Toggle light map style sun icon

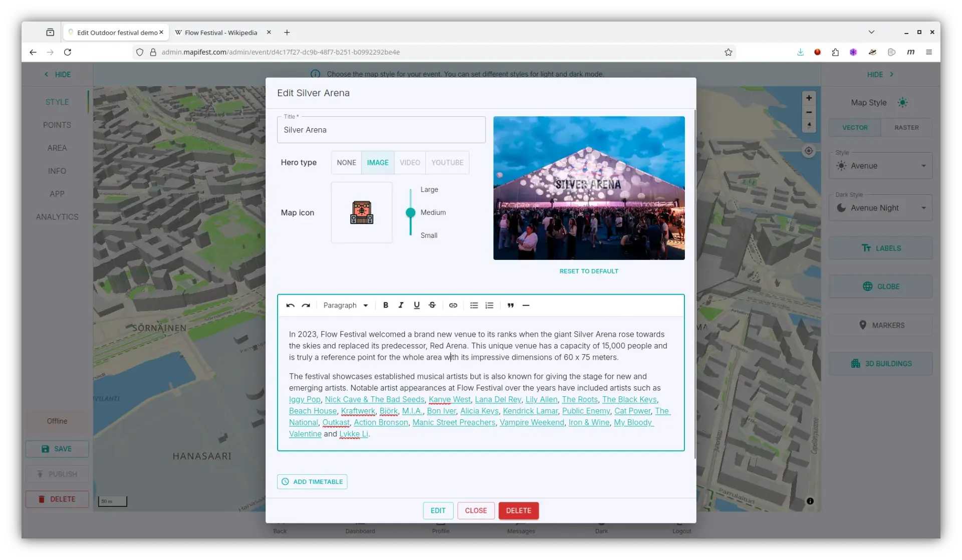pos(902,102)
